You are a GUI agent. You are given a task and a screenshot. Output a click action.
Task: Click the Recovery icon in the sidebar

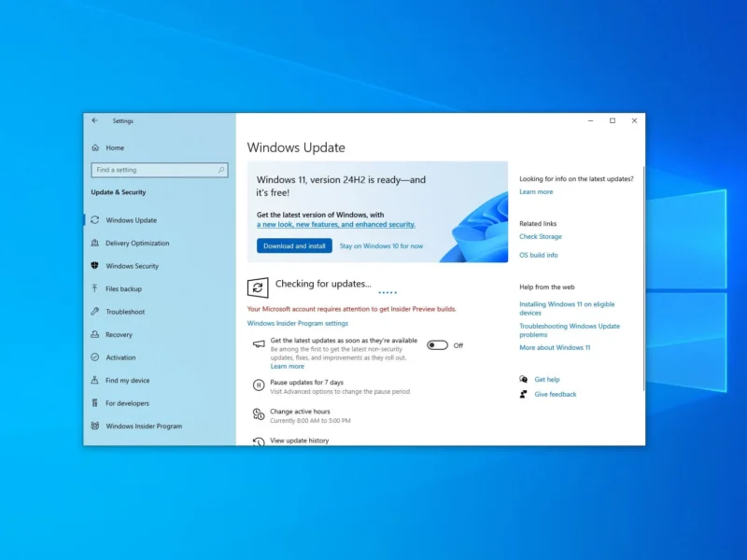pyautogui.click(x=96, y=334)
